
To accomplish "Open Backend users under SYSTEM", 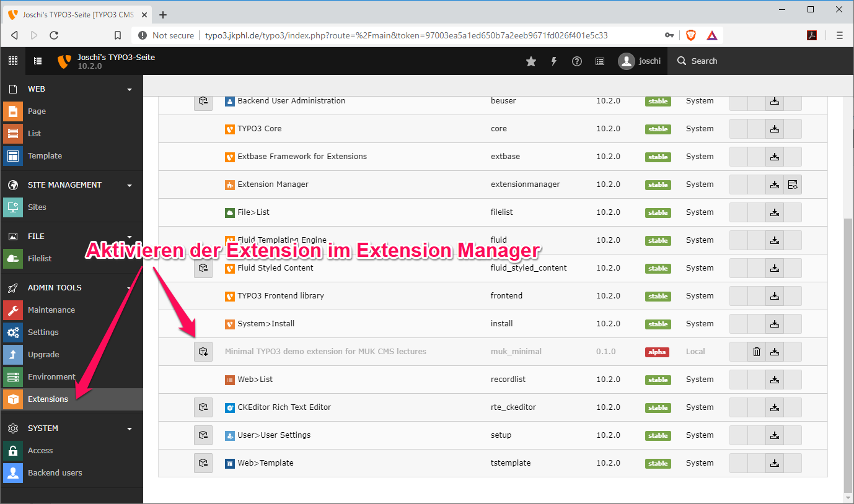I will click(55, 472).
